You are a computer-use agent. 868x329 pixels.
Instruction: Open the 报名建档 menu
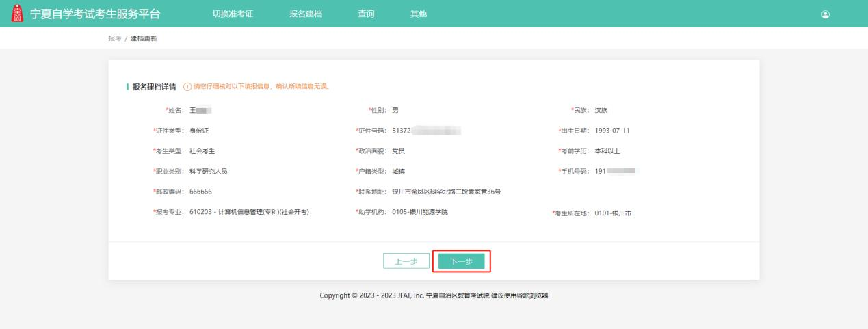[306, 14]
